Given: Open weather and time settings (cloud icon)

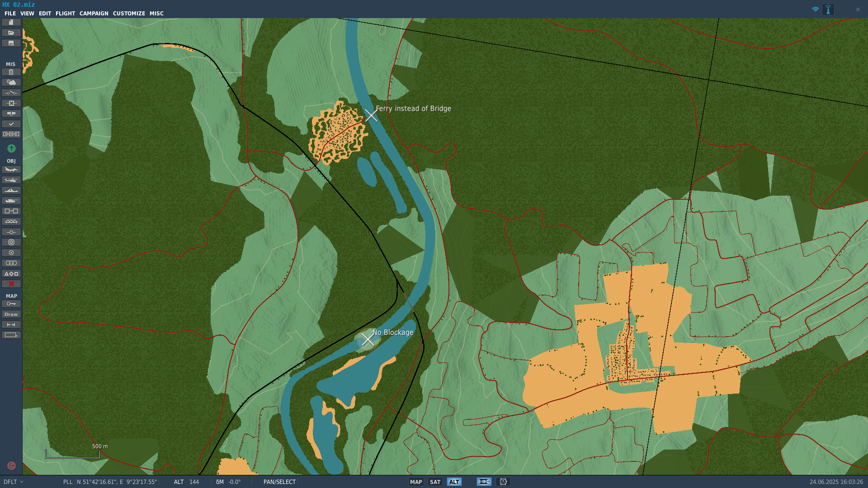Looking at the screenshot, I should (11, 82).
